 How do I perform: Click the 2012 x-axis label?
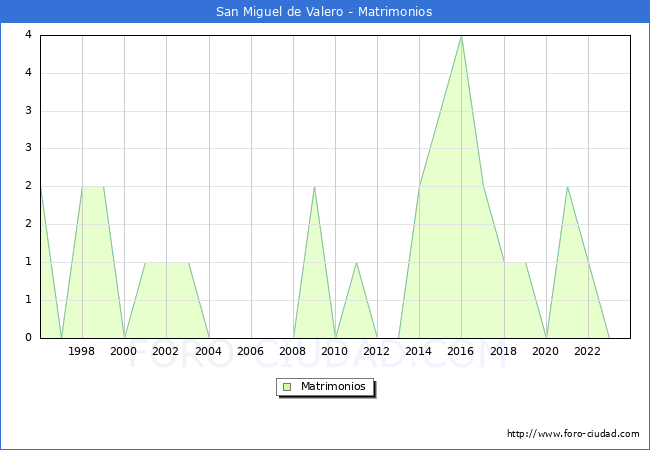[377, 351]
